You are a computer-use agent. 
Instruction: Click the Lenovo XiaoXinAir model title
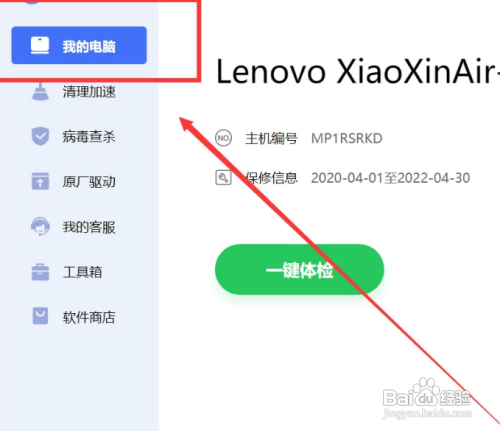(358, 71)
